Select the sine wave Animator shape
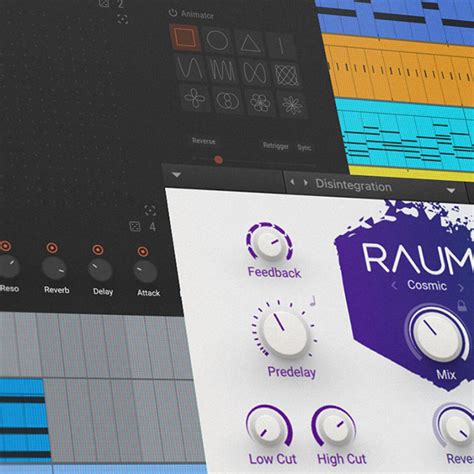Screen dimensions: 474x474 pyautogui.click(x=190, y=68)
